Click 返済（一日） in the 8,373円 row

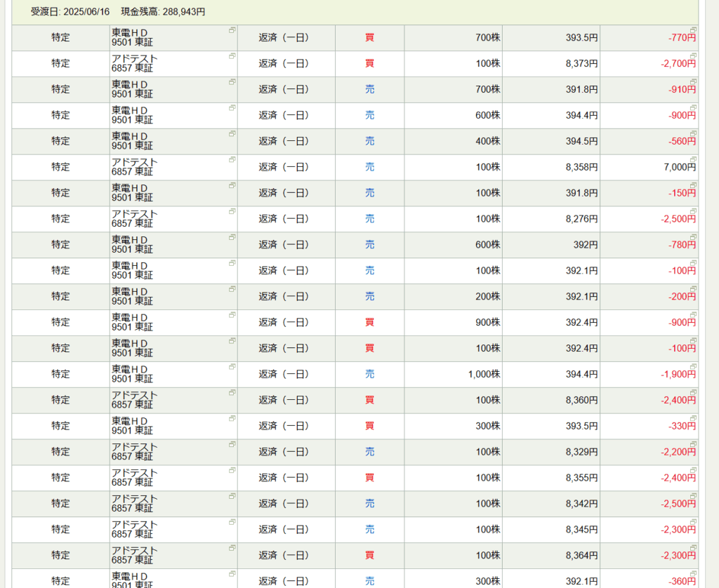(x=284, y=64)
